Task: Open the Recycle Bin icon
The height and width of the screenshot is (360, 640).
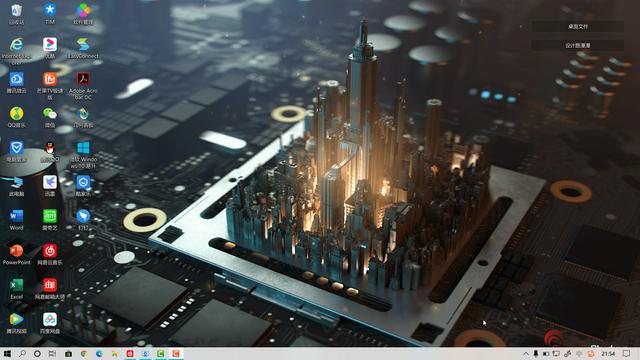Action: [16, 13]
